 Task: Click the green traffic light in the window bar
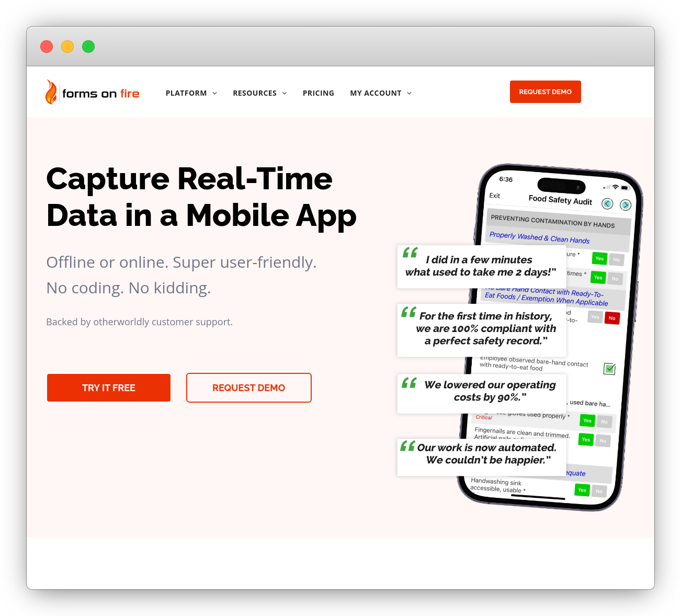[x=88, y=47]
